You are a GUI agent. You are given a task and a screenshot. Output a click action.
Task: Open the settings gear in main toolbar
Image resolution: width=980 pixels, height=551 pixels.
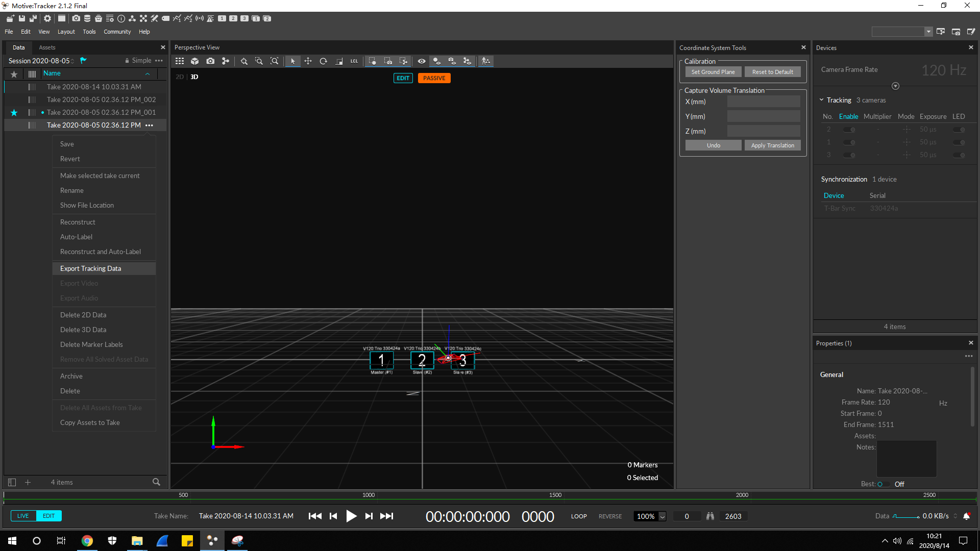coord(47,18)
